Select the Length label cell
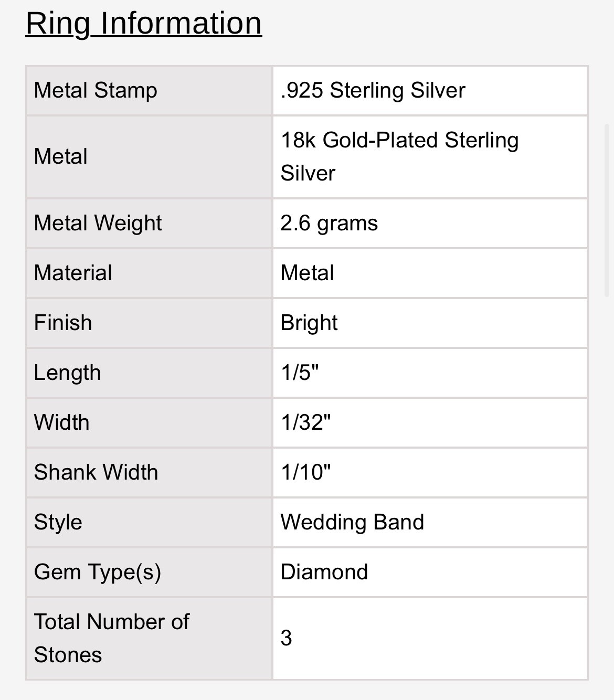Screen dimensions: 614x700 [149, 373]
